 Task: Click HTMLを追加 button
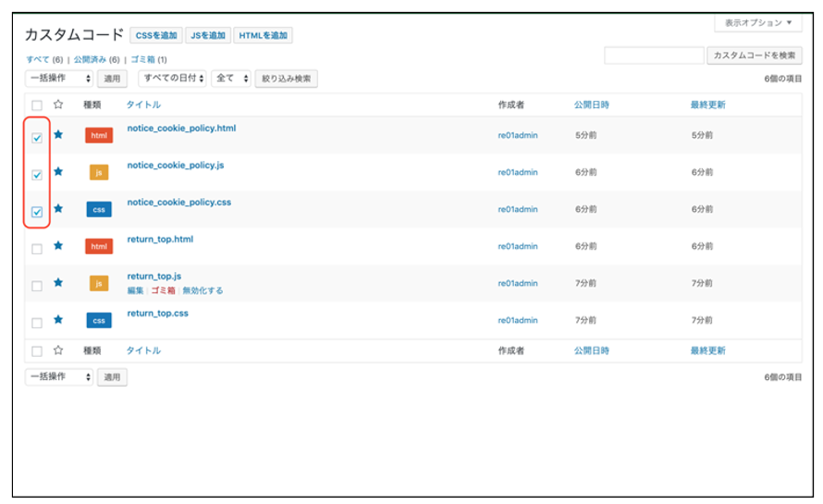[263, 35]
